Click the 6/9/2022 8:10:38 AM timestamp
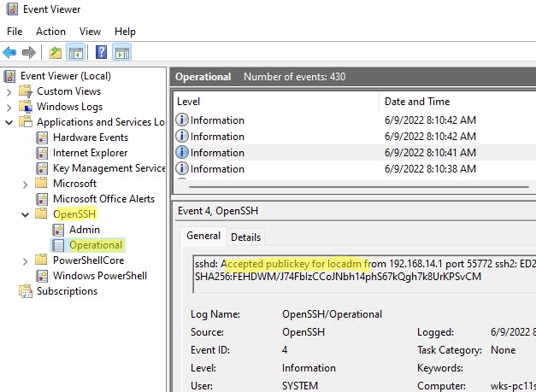This screenshot has height=392, width=536. (430, 169)
